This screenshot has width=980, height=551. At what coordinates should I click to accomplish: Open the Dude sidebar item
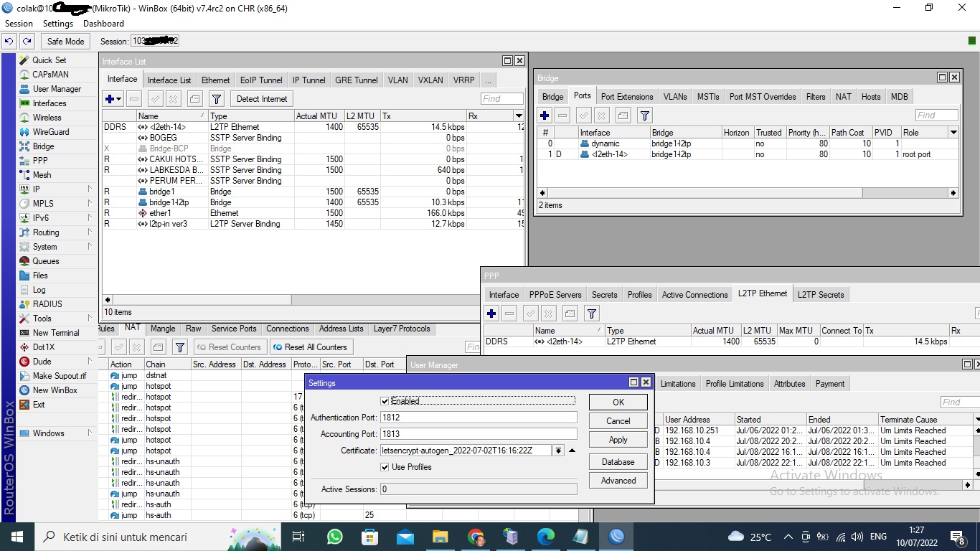(x=42, y=362)
